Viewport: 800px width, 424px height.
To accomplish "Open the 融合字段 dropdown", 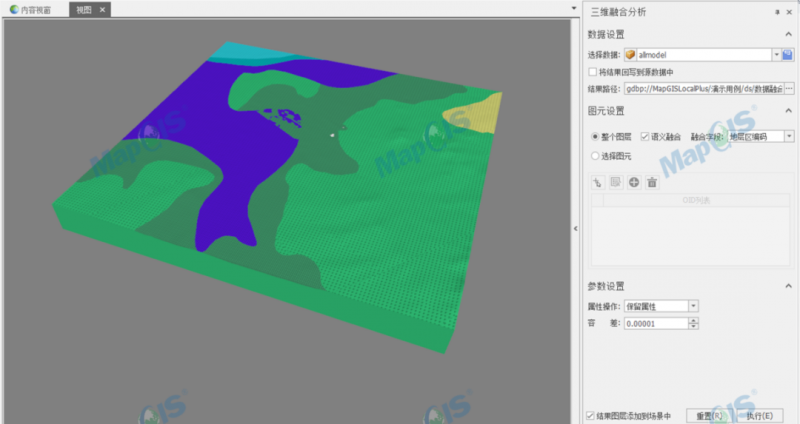I will (x=789, y=137).
